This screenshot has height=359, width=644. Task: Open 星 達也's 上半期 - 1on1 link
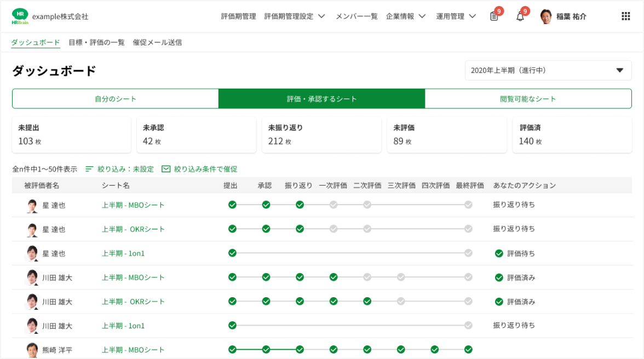click(x=123, y=253)
